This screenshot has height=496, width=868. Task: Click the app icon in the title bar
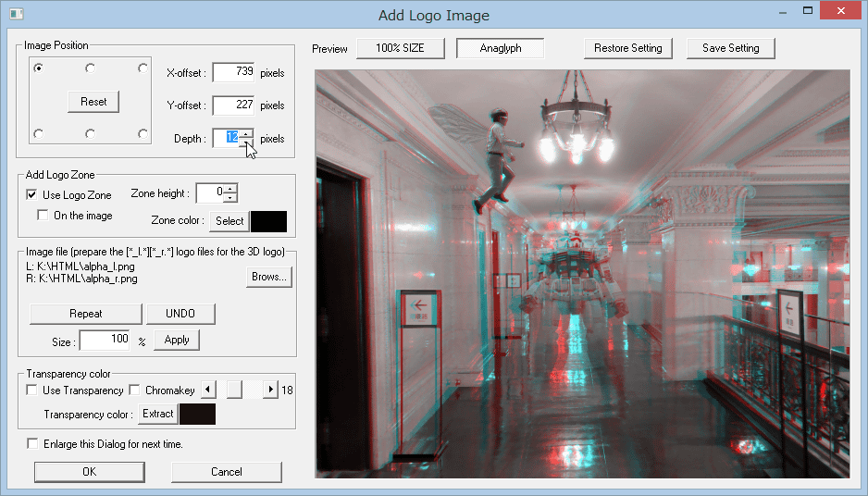16,14
